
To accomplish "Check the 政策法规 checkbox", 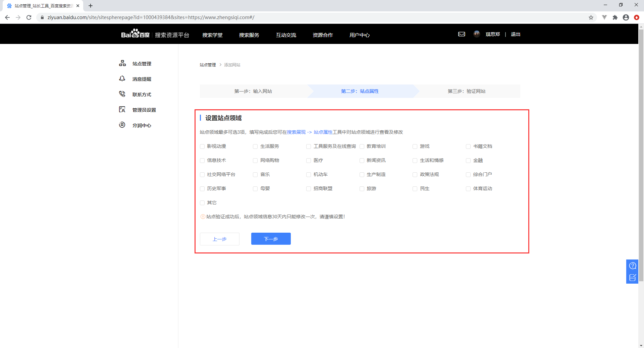I will [415, 175].
